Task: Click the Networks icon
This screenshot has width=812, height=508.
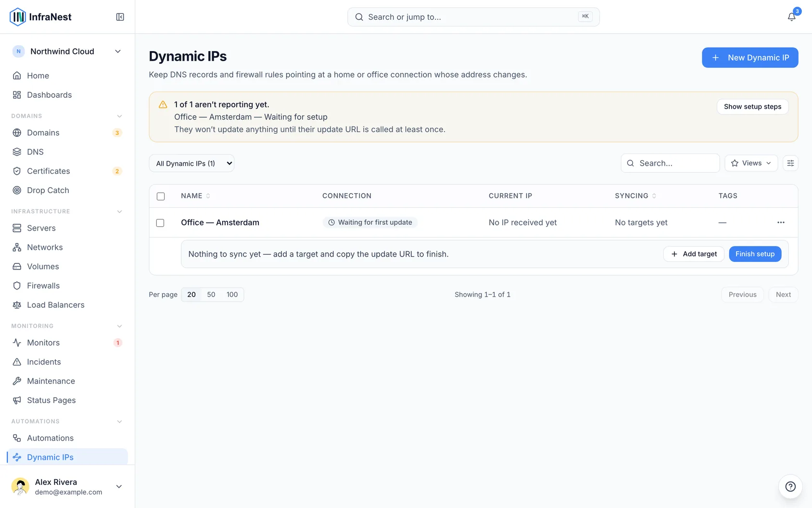Action: (x=17, y=247)
